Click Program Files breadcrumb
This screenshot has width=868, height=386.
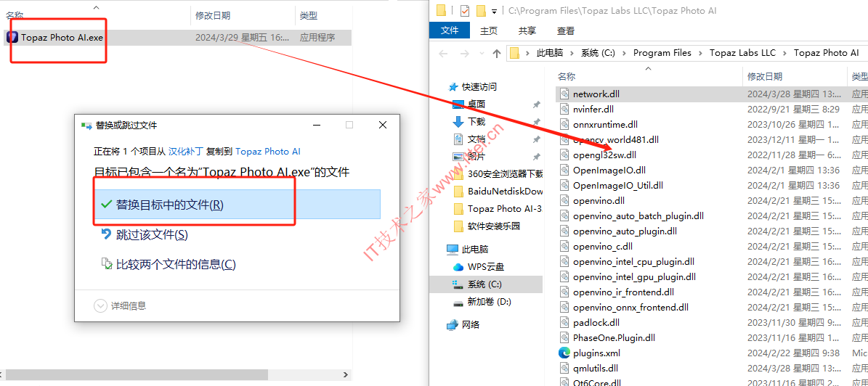point(662,53)
